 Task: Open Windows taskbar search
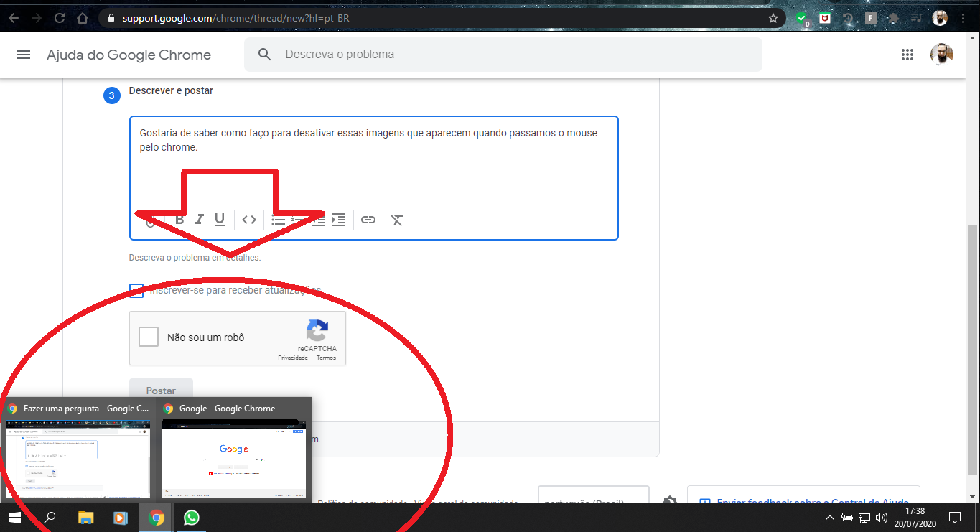(50, 517)
